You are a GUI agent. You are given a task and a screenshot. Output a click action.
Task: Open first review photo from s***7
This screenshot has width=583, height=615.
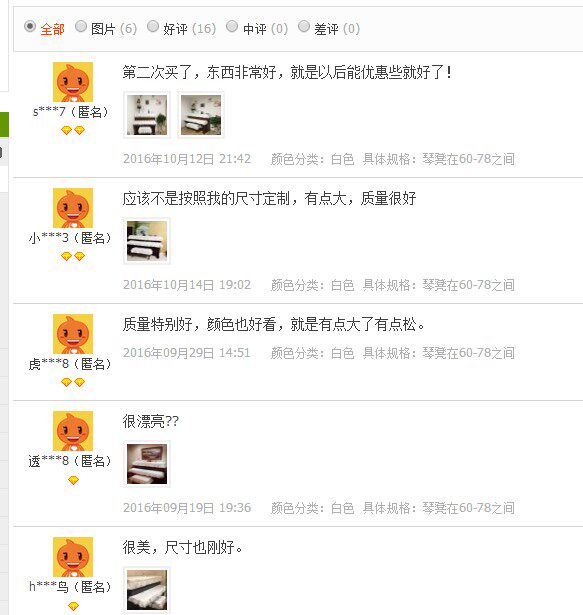pyautogui.click(x=147, y=115)
